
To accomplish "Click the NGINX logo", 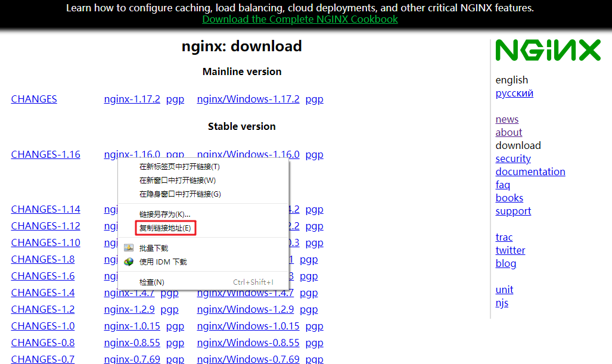I will click(x=548, y=50).
